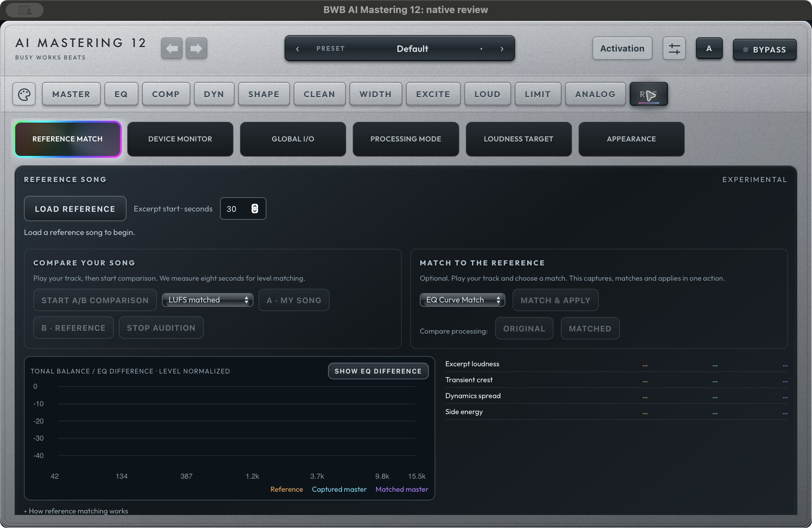Open the color palette theme icon
The image size is (812, 528).
tap(24, 94)
